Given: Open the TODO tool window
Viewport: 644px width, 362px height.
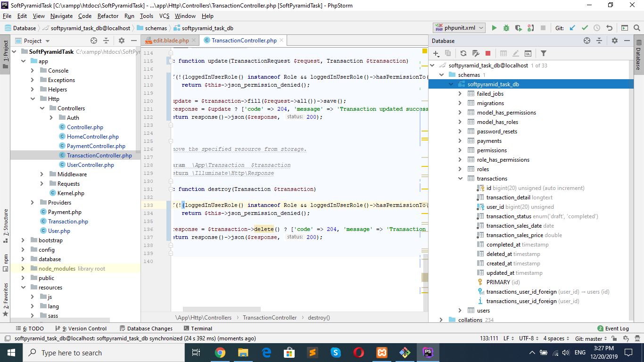Looking at the screenshot, I should (30, 329).
